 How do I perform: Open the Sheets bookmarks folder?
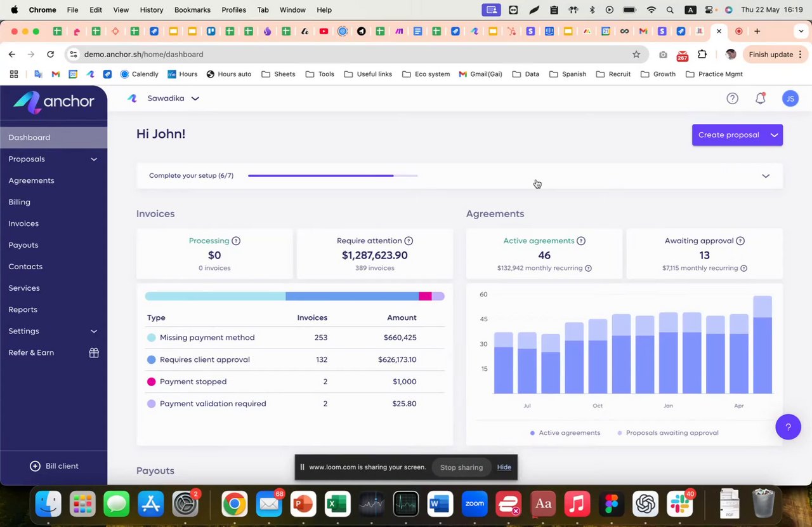pyautogui.click(x=278, y=74)
